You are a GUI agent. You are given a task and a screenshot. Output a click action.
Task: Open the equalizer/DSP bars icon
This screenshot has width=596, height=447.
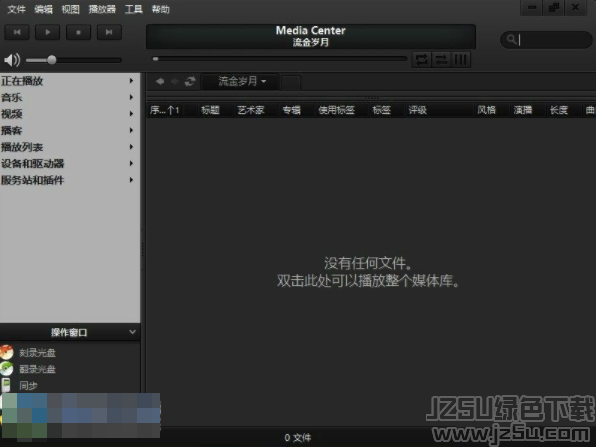pos(461,59)
